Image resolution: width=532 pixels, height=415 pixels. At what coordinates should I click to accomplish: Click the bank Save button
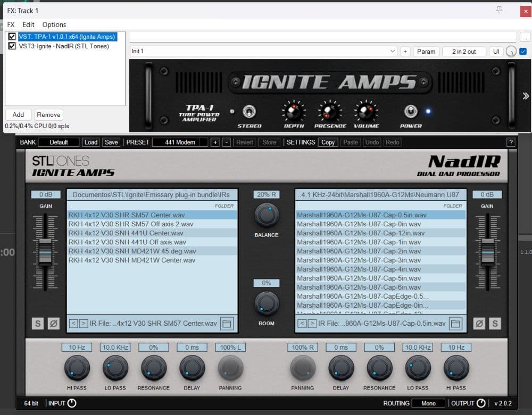(x=111, y=142)
